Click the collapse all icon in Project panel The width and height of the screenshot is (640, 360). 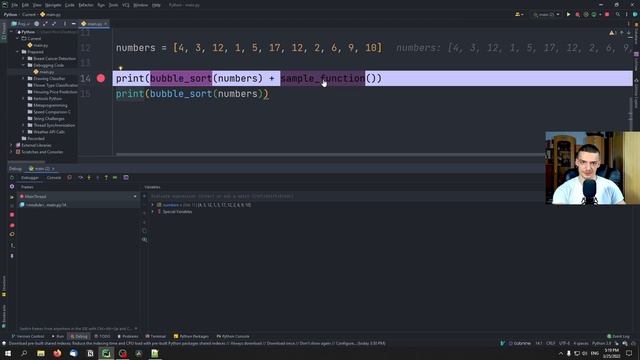pos(54,24)
